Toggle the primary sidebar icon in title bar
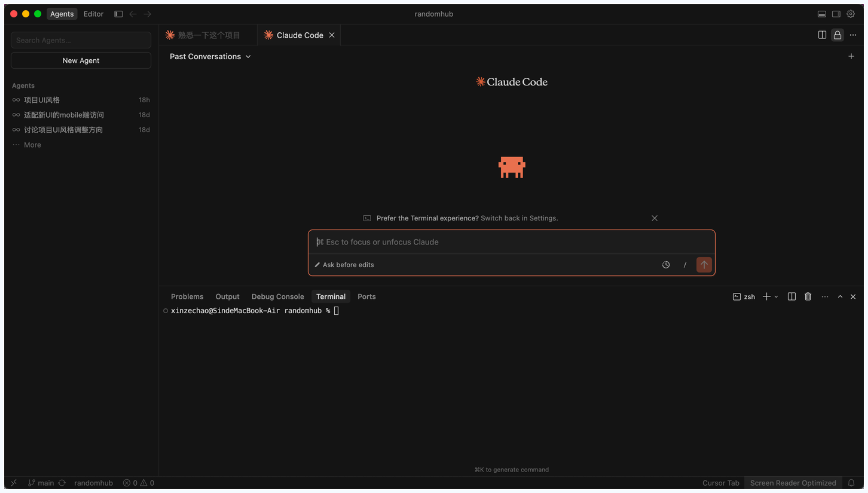This screenshot has height=493, width=868. [118, 14]
